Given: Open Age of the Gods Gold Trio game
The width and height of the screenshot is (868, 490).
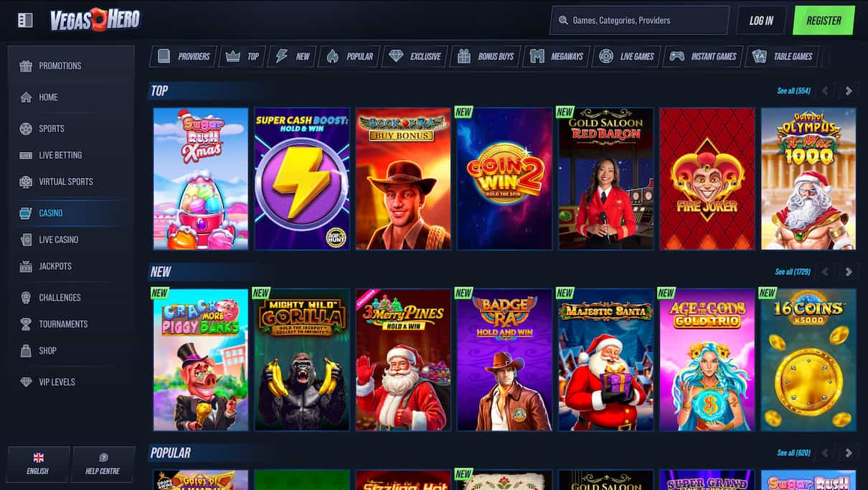Looking at the screenshot, I should [707, 359].
